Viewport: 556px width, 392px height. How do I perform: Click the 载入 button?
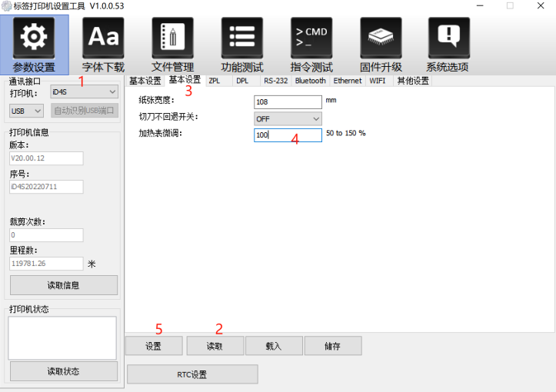(274, 346)
